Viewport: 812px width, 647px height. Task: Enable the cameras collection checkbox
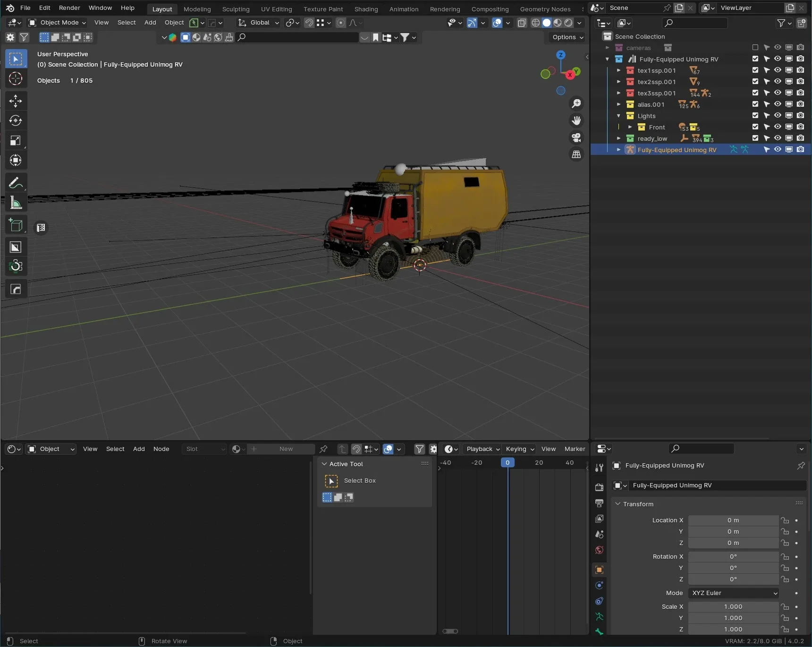755,48
